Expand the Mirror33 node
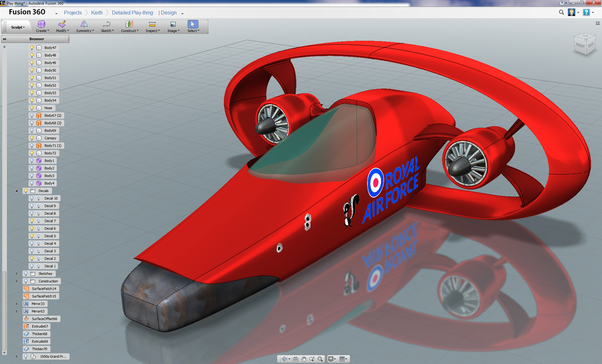This screenshot has height=364, width=602. pyautogui.click(x=16, y=303)
